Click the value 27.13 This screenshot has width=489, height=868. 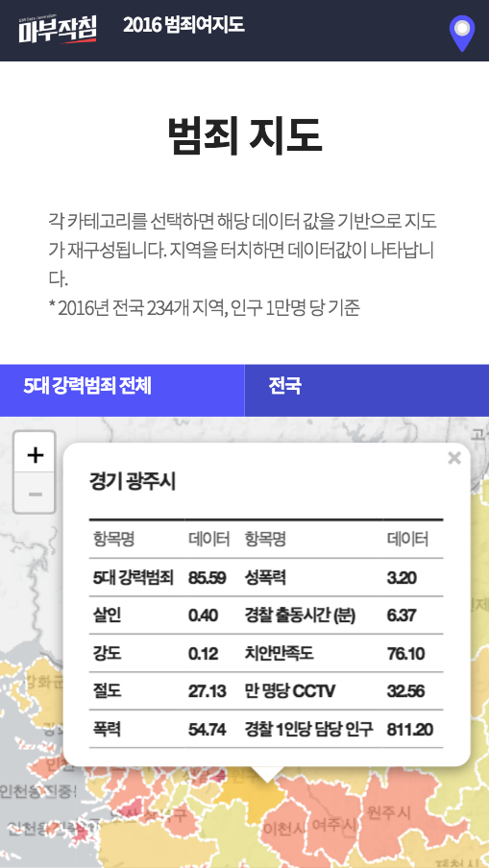[207, 691]
